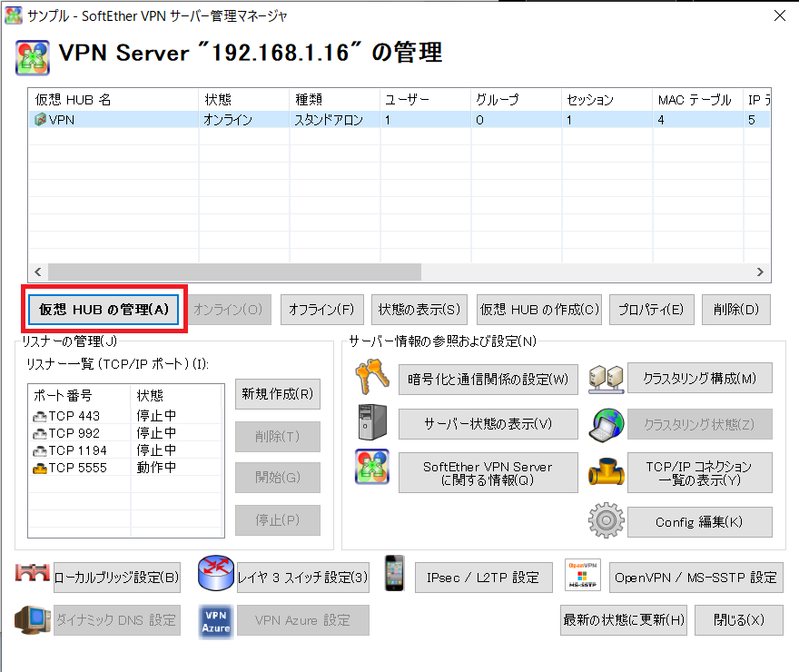The height and width of the screenshot is (672, 799).
Task: Select the TCP 443 listener row
Action: 126,416
